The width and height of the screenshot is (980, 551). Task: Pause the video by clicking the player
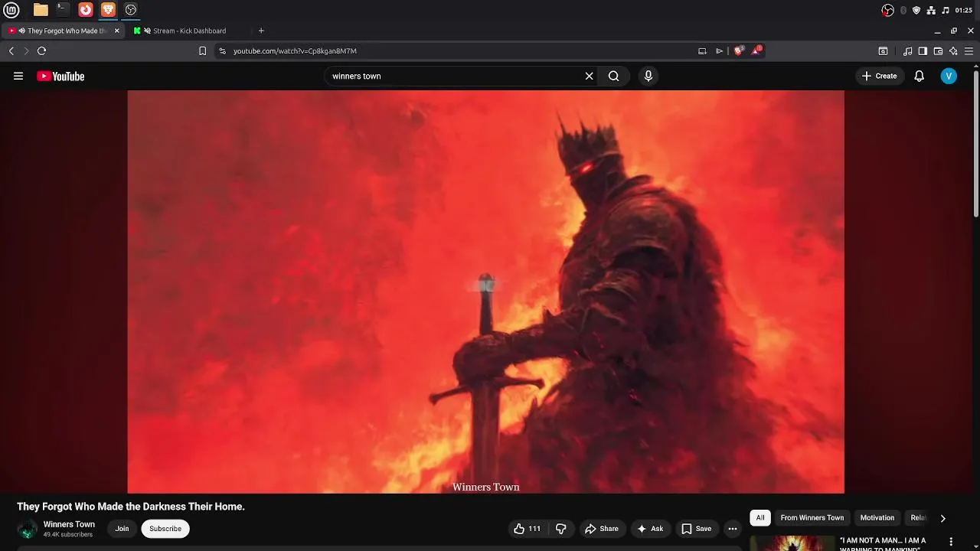[x=485, y=292]
